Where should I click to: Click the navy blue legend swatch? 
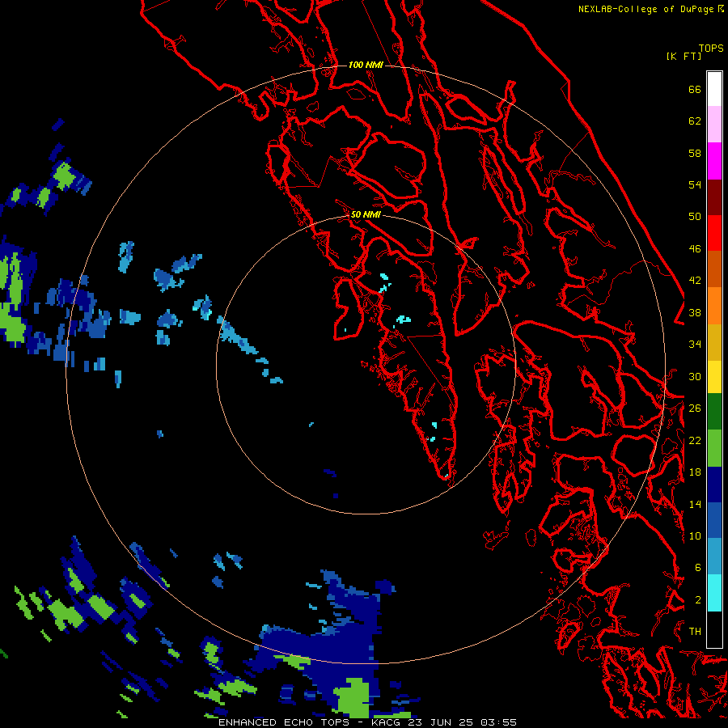tap(714, 485)
